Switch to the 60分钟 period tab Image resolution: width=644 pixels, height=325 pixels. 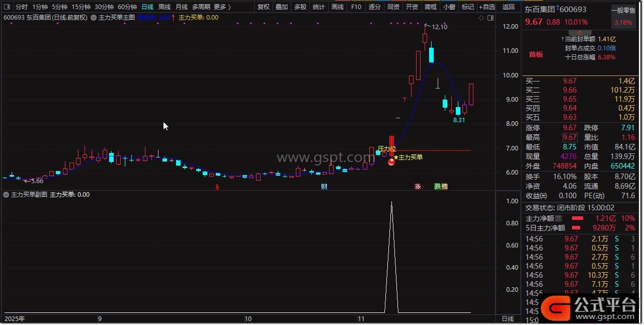coord(127,7)
